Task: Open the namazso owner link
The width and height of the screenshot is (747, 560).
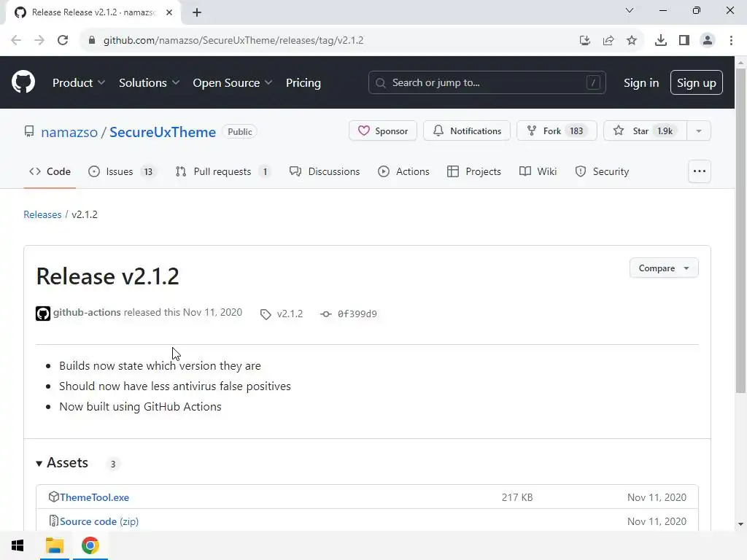Action: point(69,132)
